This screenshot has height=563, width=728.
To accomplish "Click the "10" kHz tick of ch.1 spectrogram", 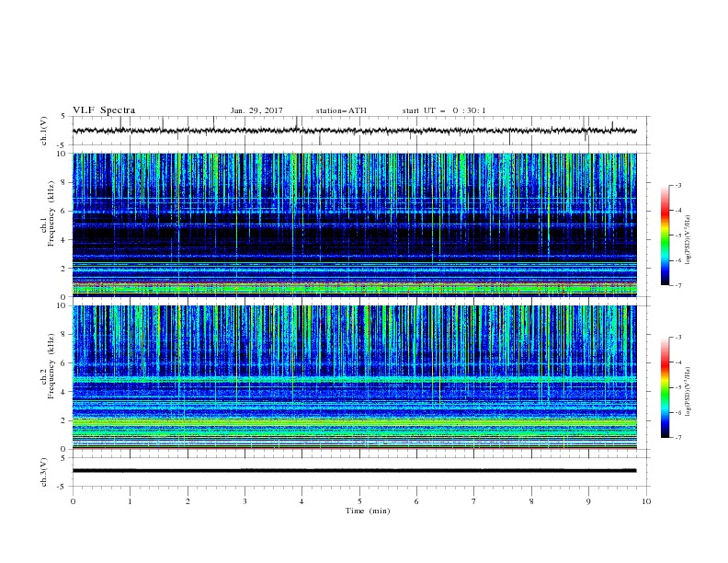I will click(63, 154).
